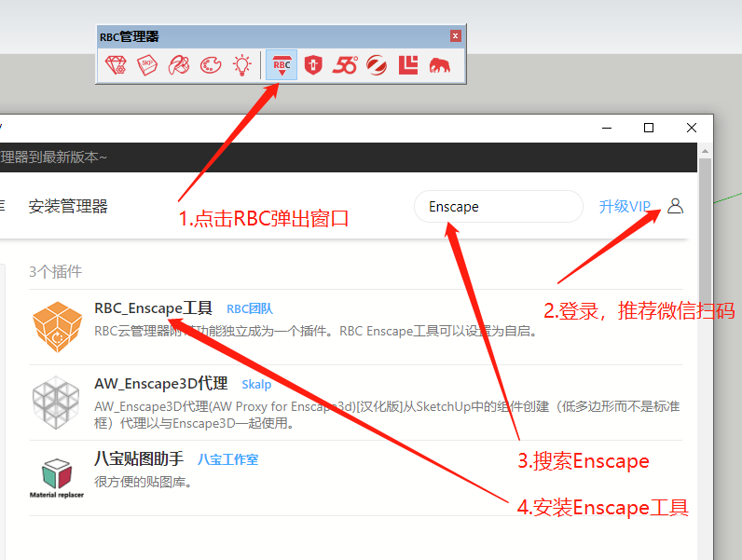Click the paint palette icon in the RBC toolbar
Viewport: 742px width, 560px height.
211,65
